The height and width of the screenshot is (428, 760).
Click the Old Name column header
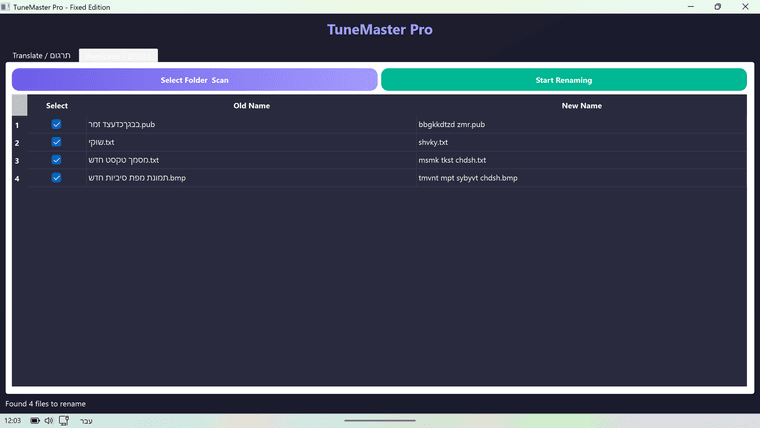[x=251, y=105]
